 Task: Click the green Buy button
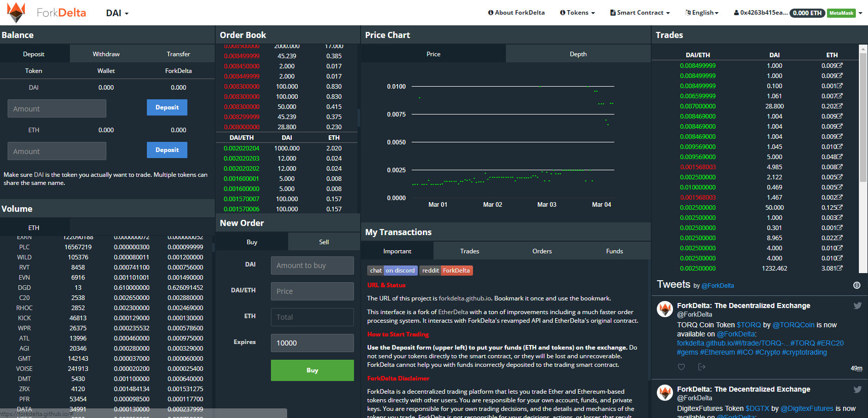(x=312, y=370)
